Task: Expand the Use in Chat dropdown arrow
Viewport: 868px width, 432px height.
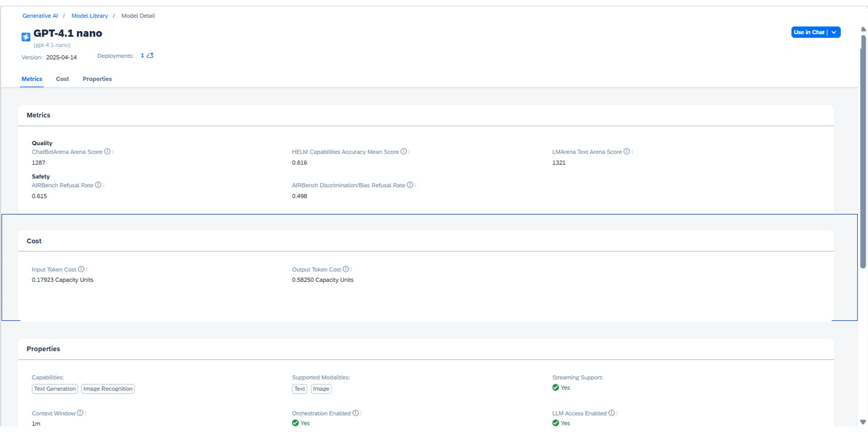Action: (x=834, y=33)
